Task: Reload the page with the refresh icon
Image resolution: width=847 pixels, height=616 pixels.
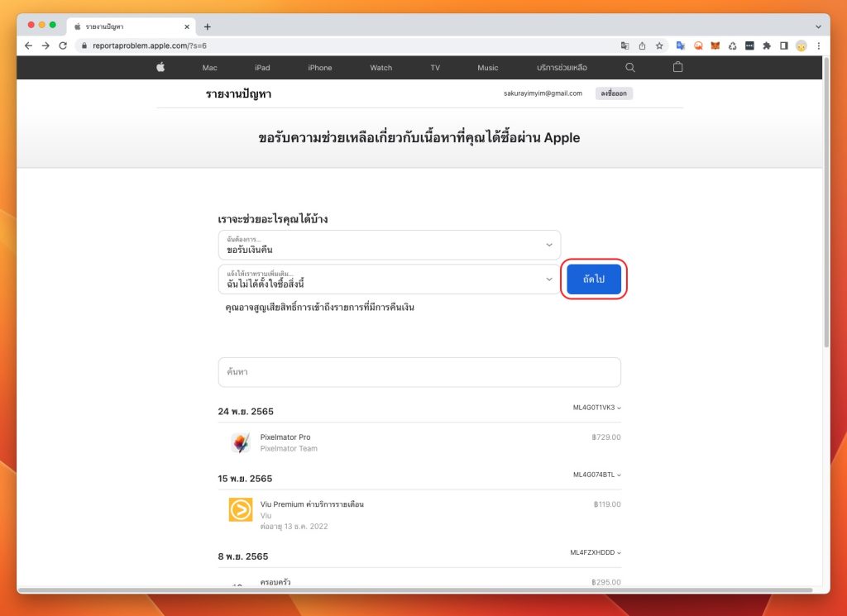Action: pos(64,47)
